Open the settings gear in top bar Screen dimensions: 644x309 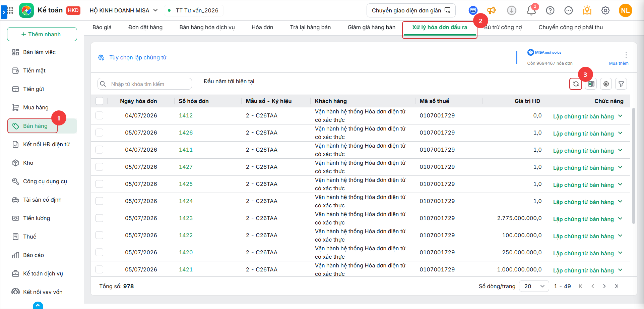[x=605, y=10]
